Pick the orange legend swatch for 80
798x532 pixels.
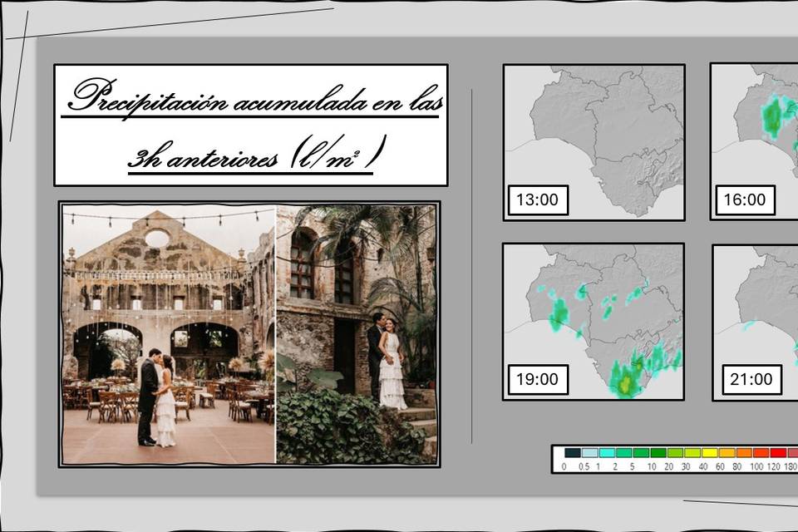tap(744, 452)
